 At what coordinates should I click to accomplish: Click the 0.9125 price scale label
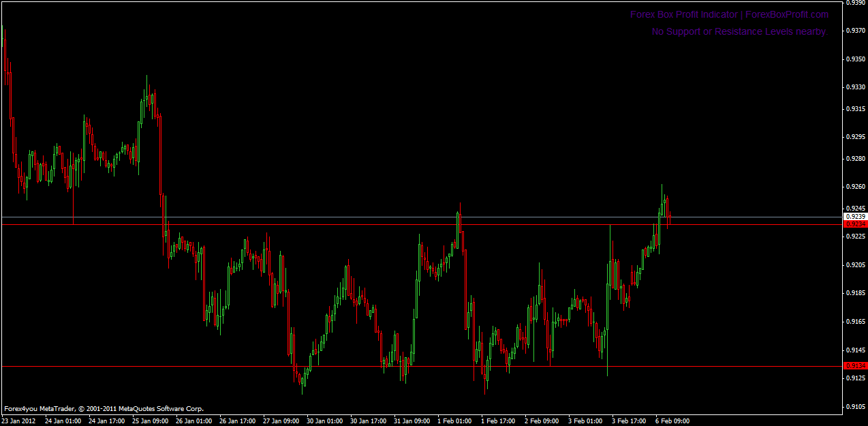[856, 378]
